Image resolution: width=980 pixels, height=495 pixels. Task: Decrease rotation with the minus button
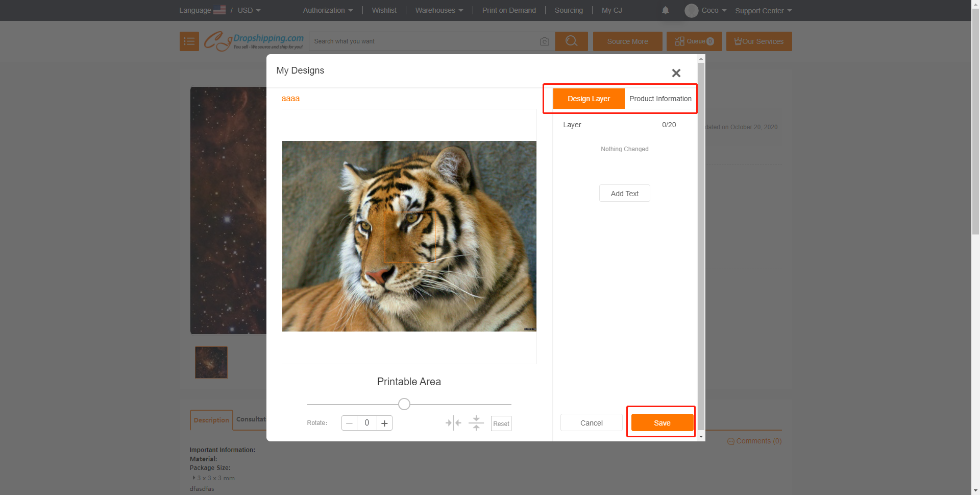click(349, 423)
